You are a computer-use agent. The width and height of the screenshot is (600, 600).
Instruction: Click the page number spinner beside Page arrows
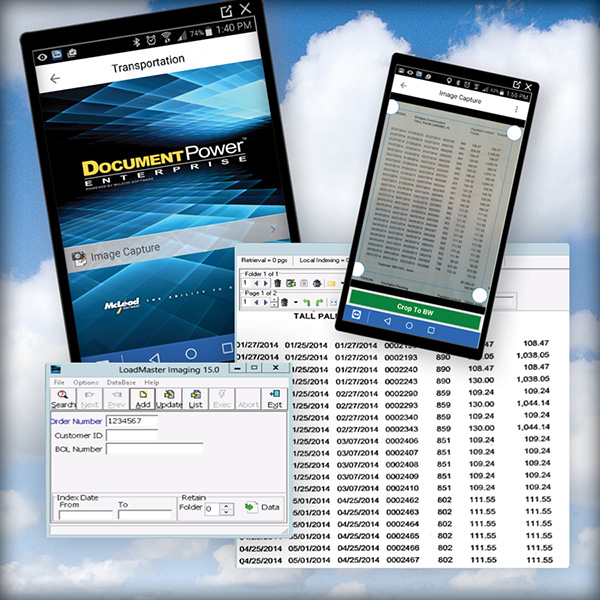(274, 302)
